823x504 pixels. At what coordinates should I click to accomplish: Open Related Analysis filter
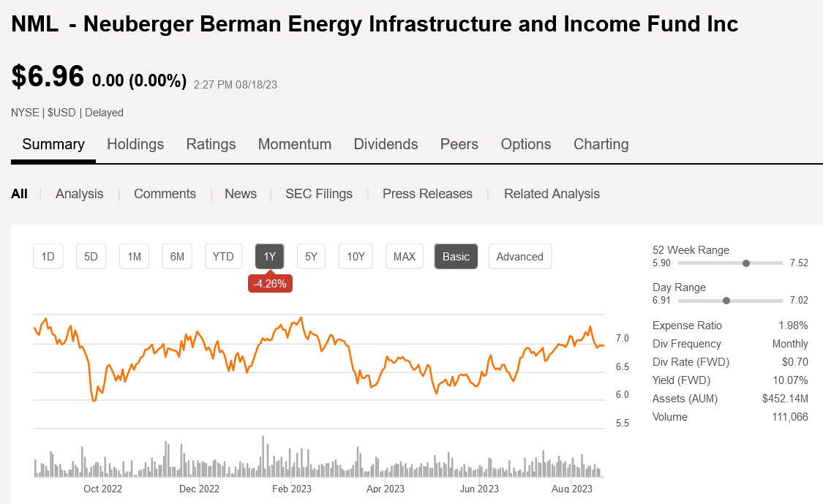click(552, 194)
